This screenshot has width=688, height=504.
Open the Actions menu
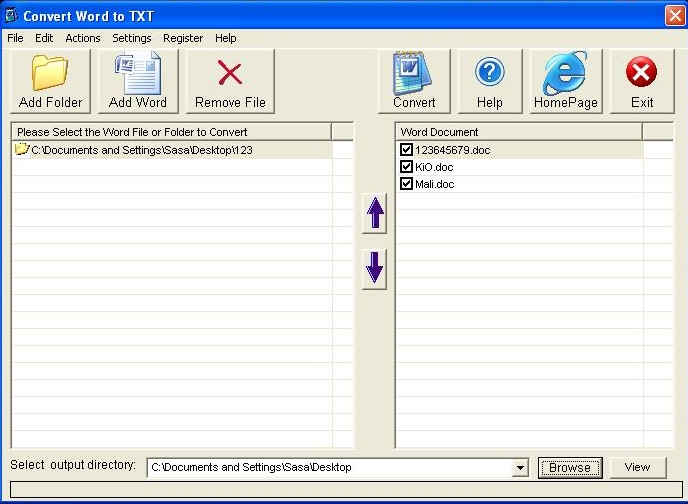click(82, 38)
